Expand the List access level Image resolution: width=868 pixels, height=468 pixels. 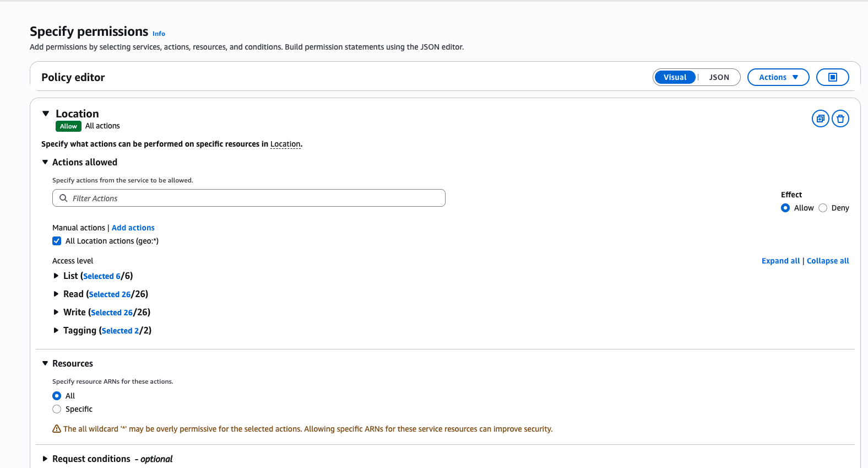point(56,276)
